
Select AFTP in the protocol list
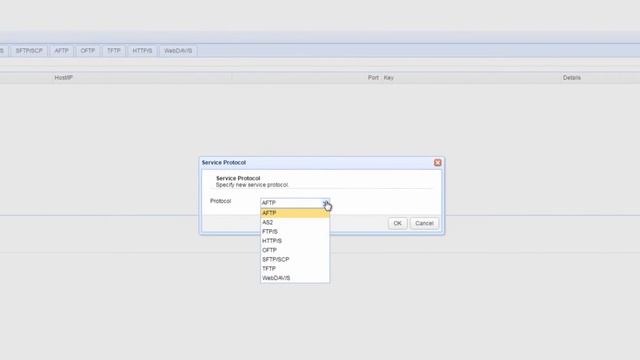click(295, 213)
